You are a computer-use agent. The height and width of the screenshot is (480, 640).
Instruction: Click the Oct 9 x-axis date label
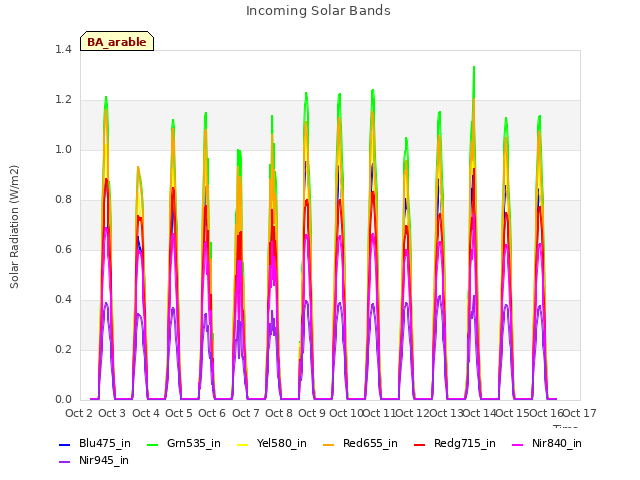pos(312,413)
